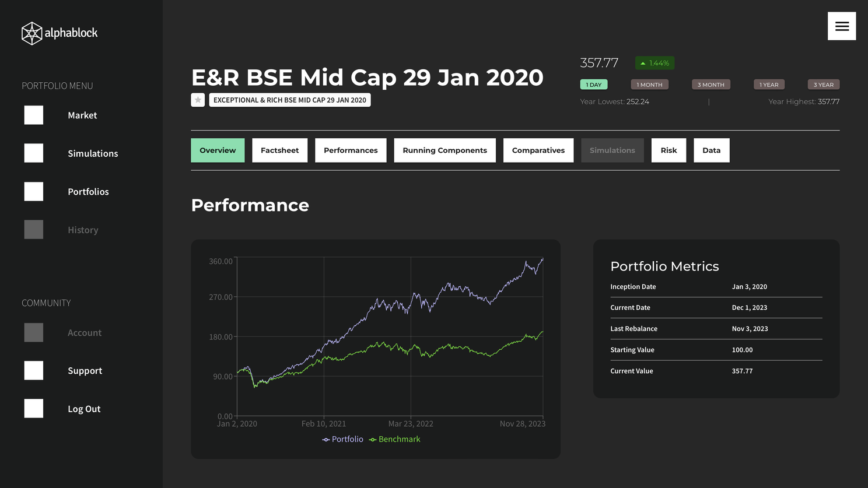868x488 pixels.
Task: Toggle Portfolio series in chart legend
Action: (342, 440)
